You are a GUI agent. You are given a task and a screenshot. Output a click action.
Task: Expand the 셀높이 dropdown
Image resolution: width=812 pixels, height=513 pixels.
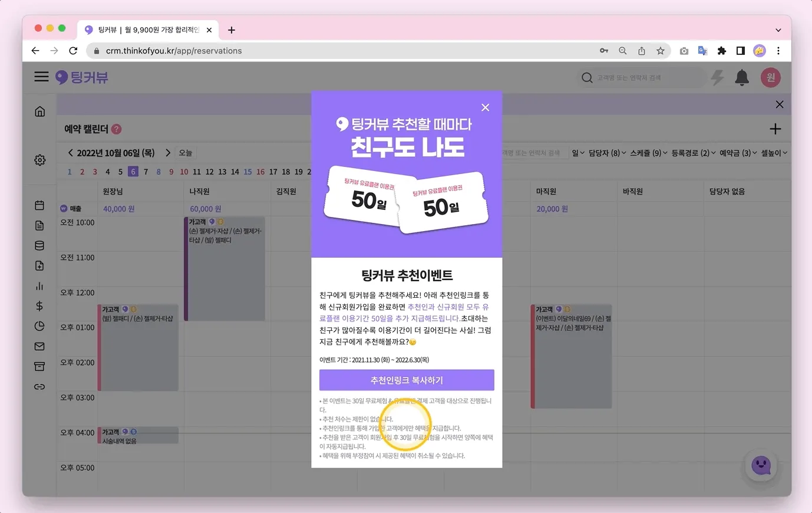[x=774, y=153]
